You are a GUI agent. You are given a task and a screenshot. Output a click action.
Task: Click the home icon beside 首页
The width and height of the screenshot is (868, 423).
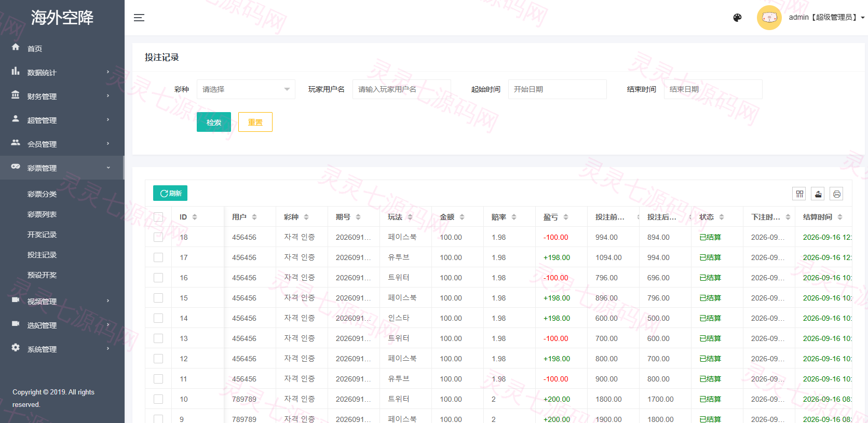tap(16, 47)
